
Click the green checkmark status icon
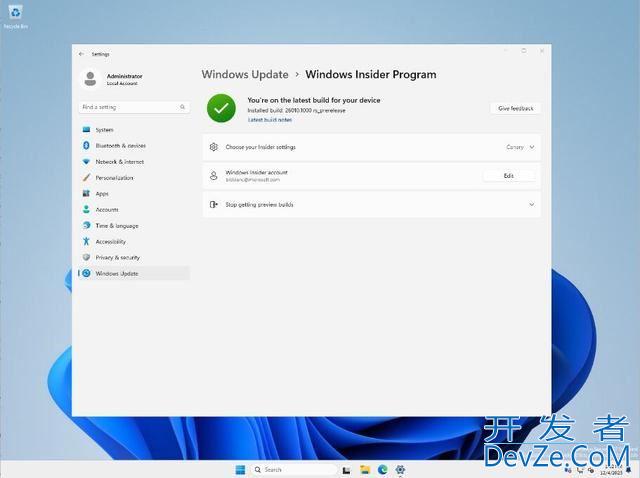tap(221, 108)
